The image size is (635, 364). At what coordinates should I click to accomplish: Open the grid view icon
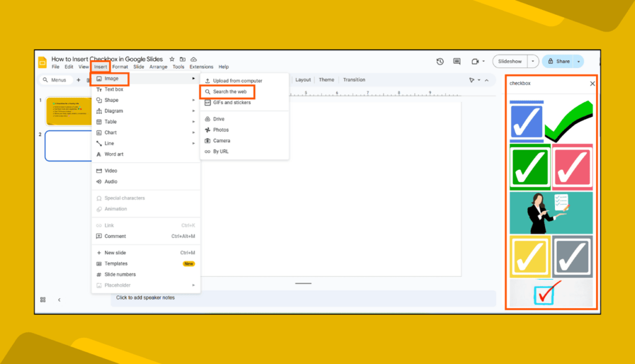[x=43, y=300]
